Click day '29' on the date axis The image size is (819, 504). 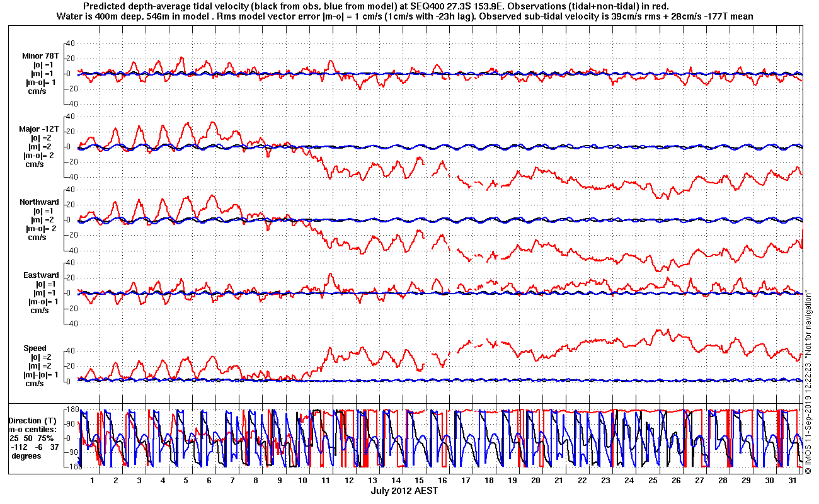pyautogui.click(x=746, y=481)
